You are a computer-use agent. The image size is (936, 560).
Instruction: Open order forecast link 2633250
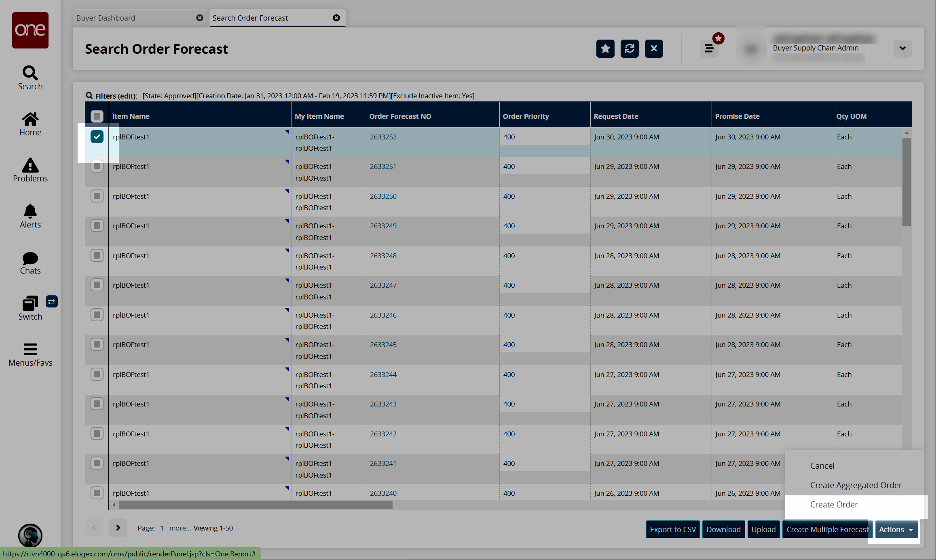(x=383, y=196)
